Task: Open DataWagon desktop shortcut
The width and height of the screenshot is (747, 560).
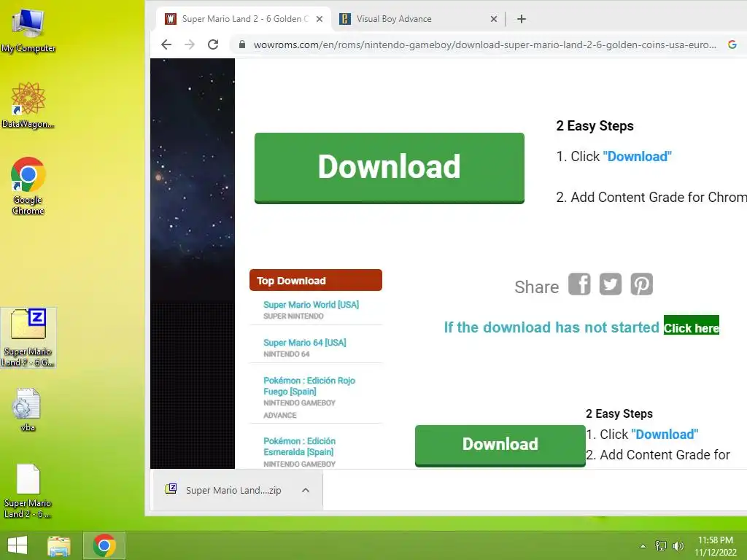Action: tap(28, 105)
